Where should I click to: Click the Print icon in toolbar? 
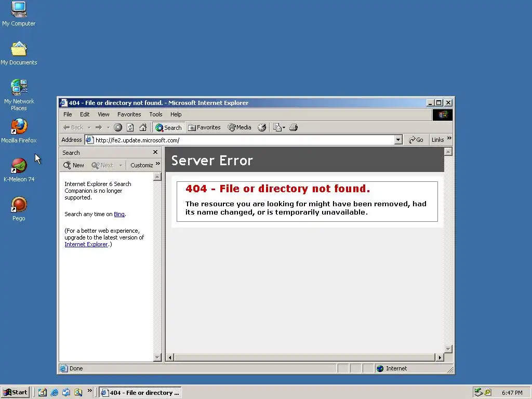click(294, 128)
